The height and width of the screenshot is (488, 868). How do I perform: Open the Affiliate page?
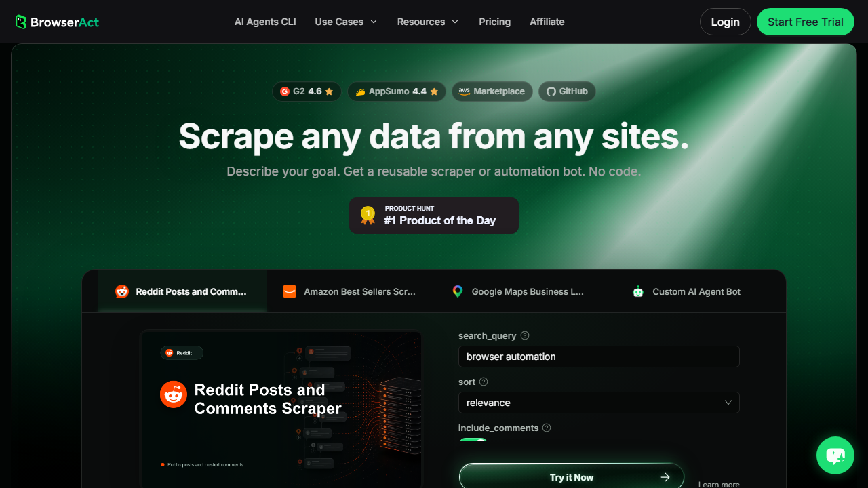pyautogui.click(x=547, y=22)
